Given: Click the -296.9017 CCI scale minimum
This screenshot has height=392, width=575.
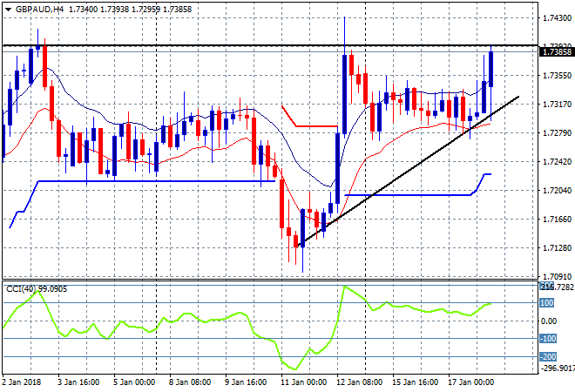Looking at the screenshot, I should point(558,368).
